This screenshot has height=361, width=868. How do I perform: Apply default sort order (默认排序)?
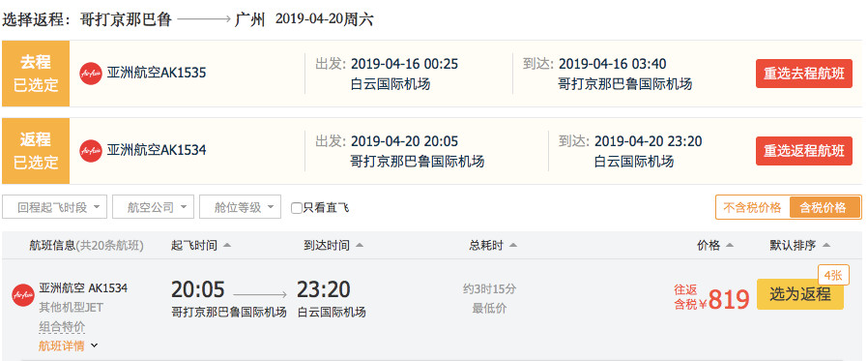800,245
